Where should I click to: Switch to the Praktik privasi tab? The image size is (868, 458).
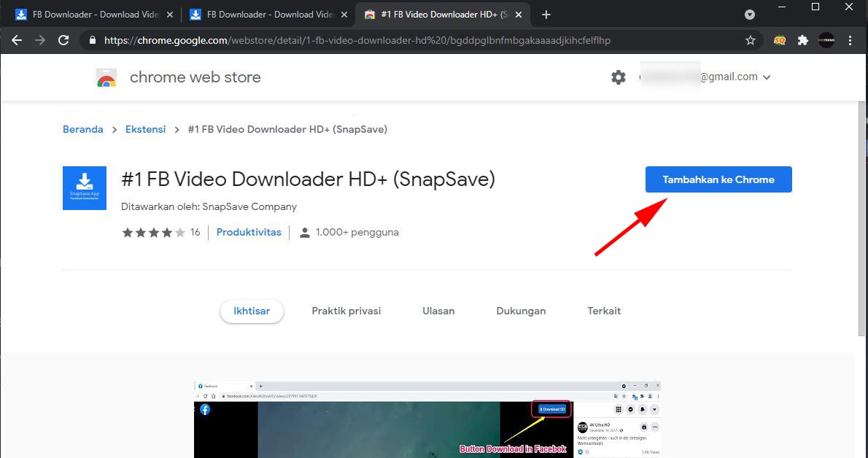pos(346,311)
